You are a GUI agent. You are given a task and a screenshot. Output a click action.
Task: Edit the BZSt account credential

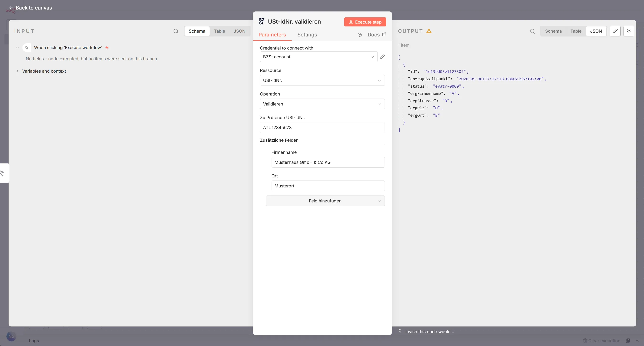point(382,57)
